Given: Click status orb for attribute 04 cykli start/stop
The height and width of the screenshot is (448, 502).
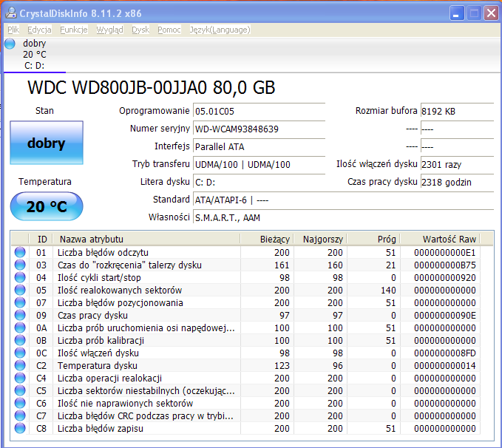Looking at the screenshot, I should pyautogui.click(x=20, y=277).
